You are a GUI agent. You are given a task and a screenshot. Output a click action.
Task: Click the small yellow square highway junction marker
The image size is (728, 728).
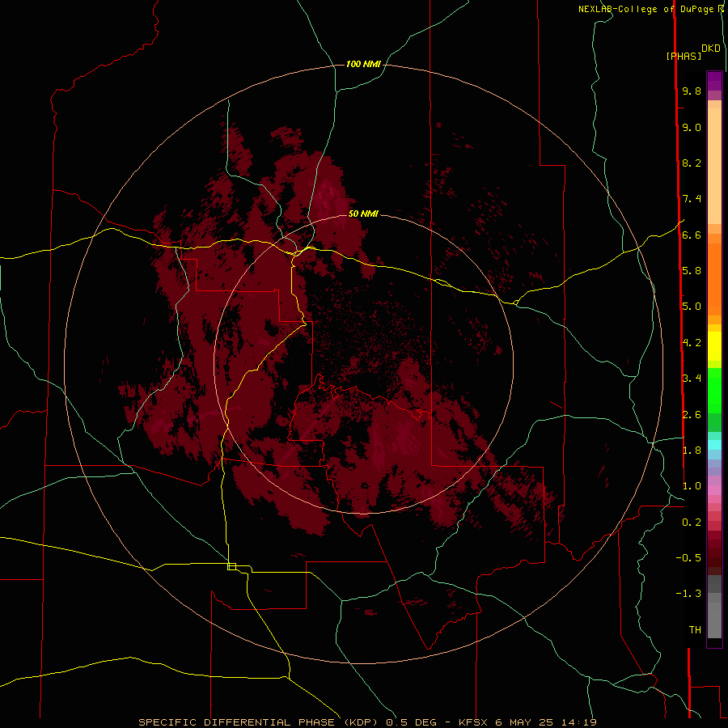click(231, 566)
